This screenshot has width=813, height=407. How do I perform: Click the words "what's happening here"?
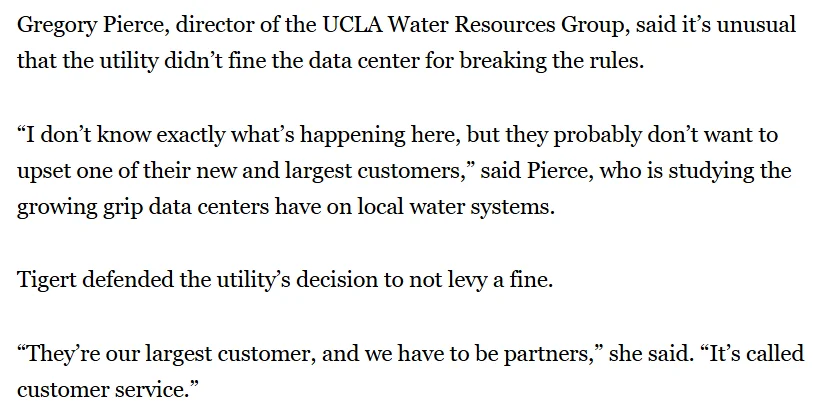pos(345,135)
